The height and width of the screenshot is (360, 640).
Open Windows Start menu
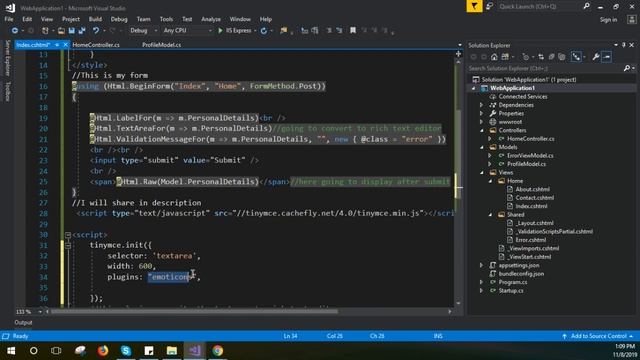coord(11,351)
